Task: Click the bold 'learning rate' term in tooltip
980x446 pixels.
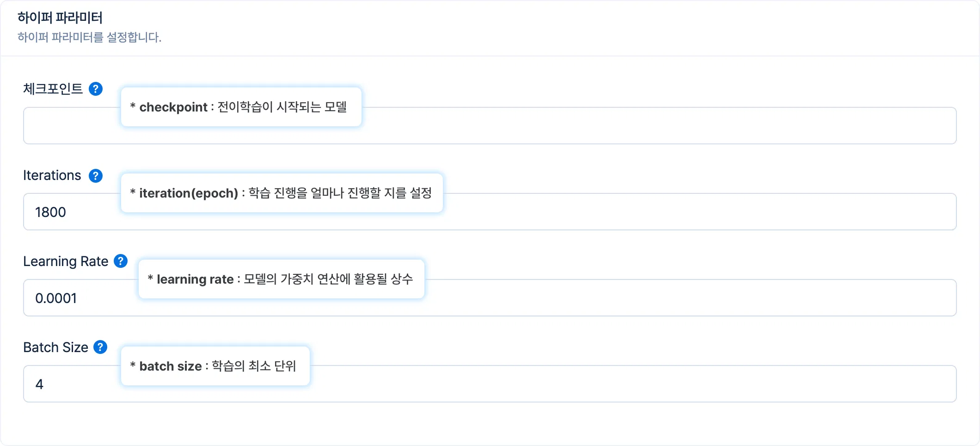Action: [x=195, y=279]
